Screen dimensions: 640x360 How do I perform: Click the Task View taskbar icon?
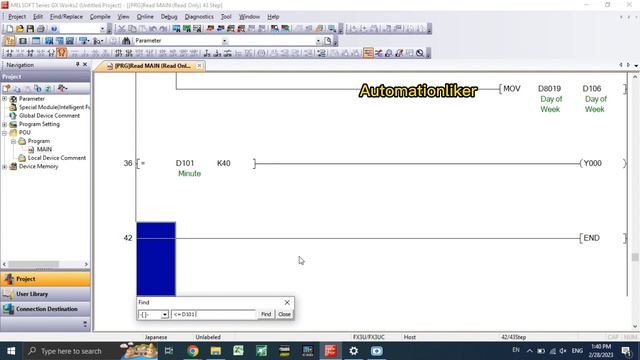169,351
